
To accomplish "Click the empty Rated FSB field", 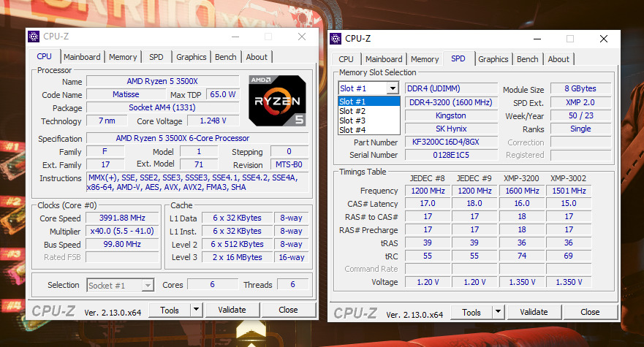I will [x=122, y=257].
